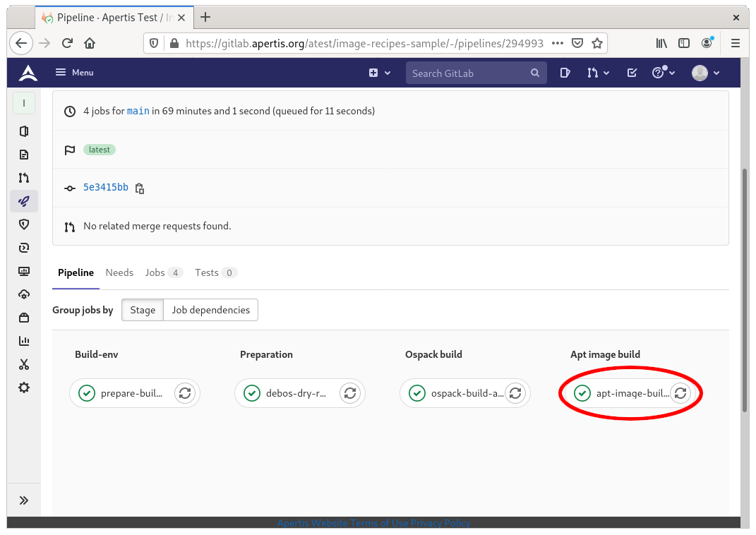The width and height of the screenshot is (756, 535).
Task: Open Packages & Registries in sidebar
Action: pyautogui.click(x=23, y=318)
